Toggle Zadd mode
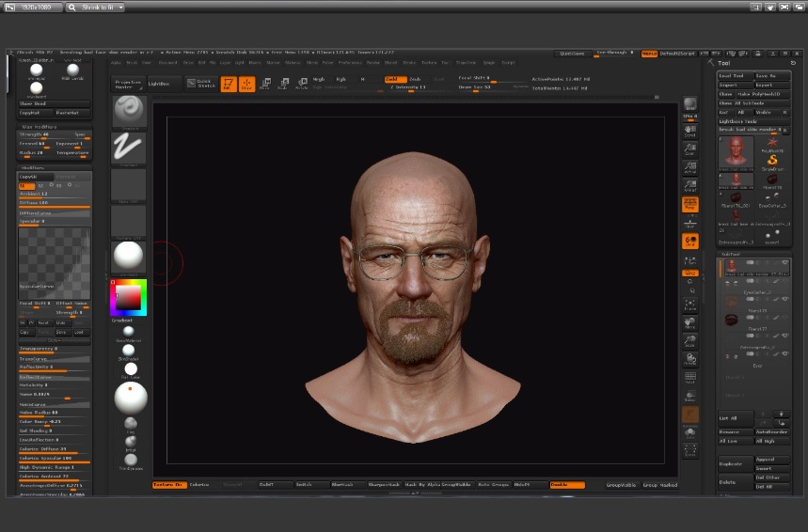808x532 pixels. (x=395, y=79)
